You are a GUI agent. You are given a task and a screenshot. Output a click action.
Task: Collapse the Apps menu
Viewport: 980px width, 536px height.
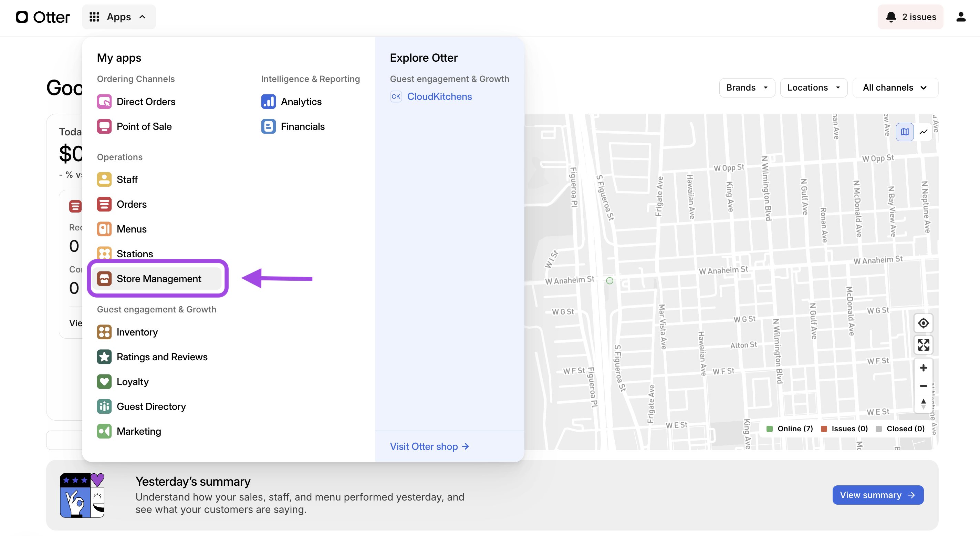119,17
